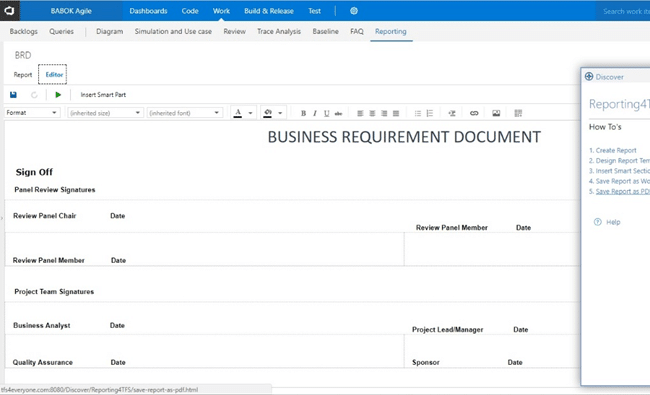Click the Business Analyst label

point(41,325)
